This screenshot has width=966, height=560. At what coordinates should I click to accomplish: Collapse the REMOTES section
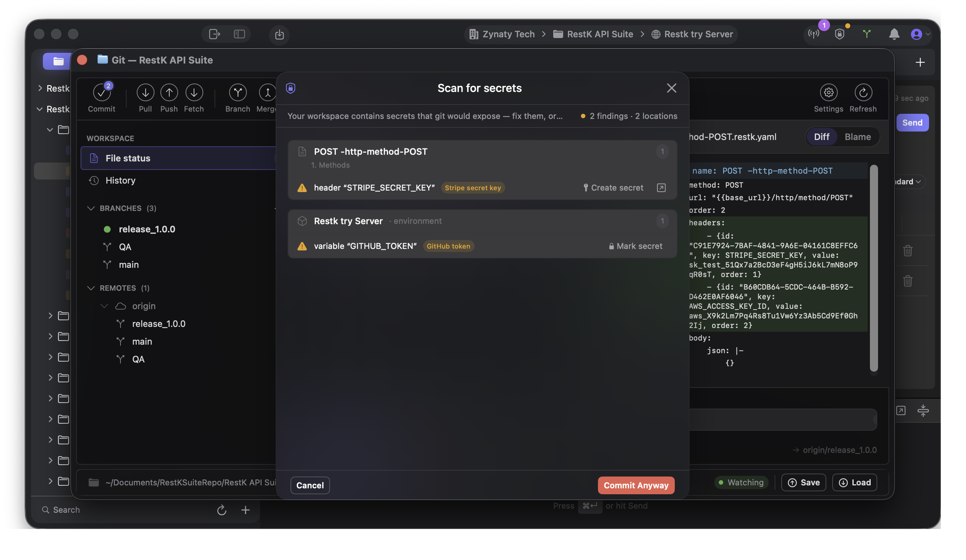pyautogui.click(x=91, y=288)
